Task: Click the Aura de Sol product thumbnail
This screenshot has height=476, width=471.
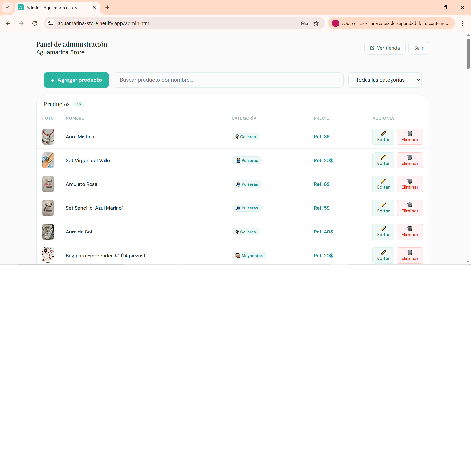Action: (x=48, y=232)
